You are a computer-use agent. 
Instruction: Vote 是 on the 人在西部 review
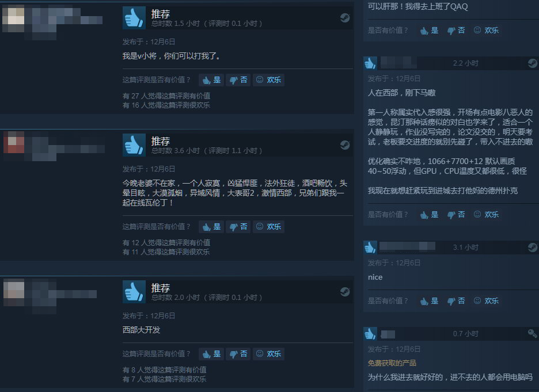(x=429, y=215)
